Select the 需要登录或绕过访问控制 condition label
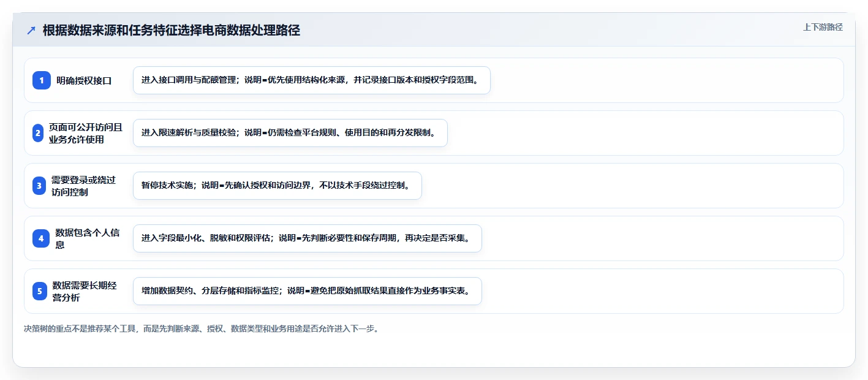Image resolution: width=868 pixels, height=380 pixels. (x=83, y=186)
